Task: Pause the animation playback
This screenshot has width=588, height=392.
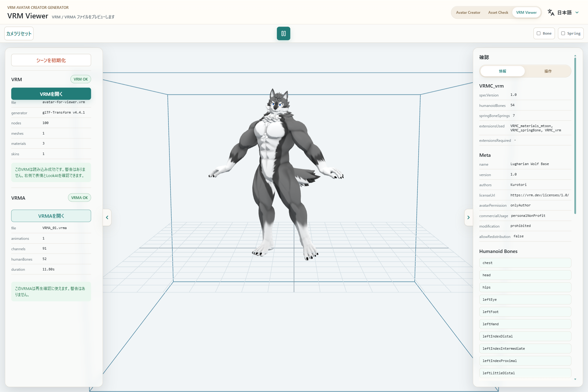Action: 283,33
